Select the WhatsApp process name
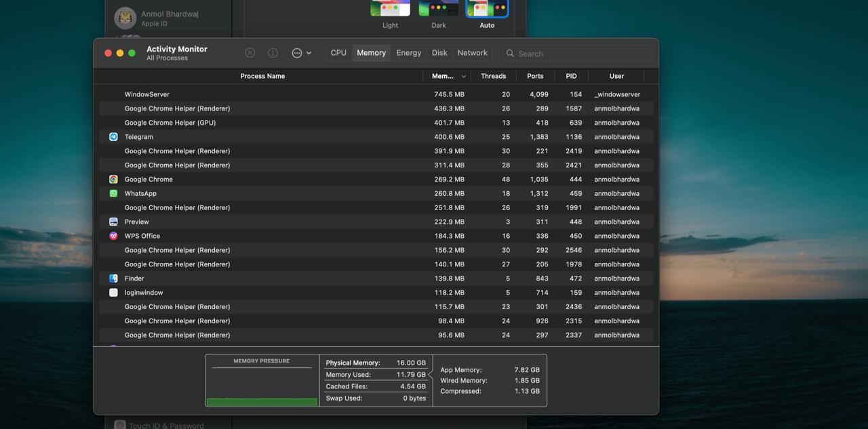This screenshot has height=429, width=868. tap(140, 194)
